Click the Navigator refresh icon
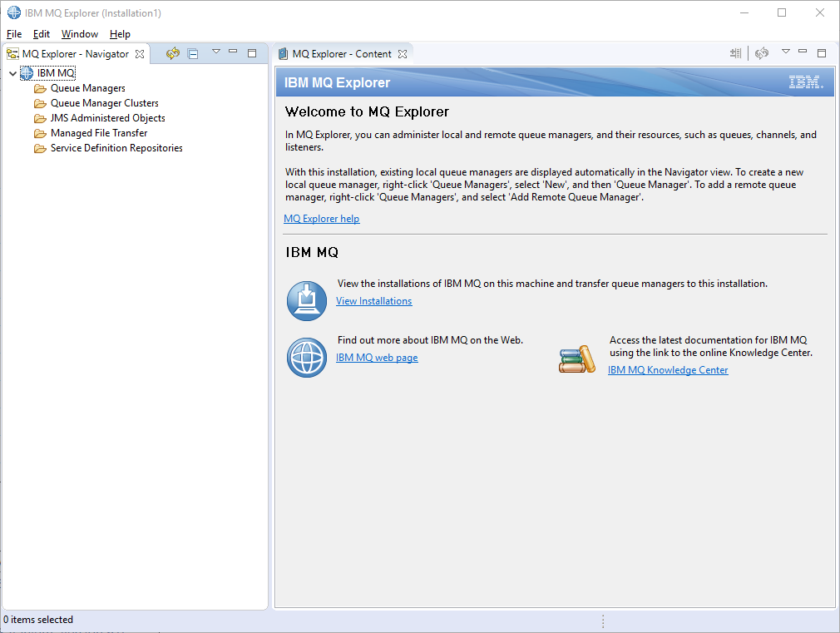The height and width of the screenshot is (633, 840). tap(172, 53)
